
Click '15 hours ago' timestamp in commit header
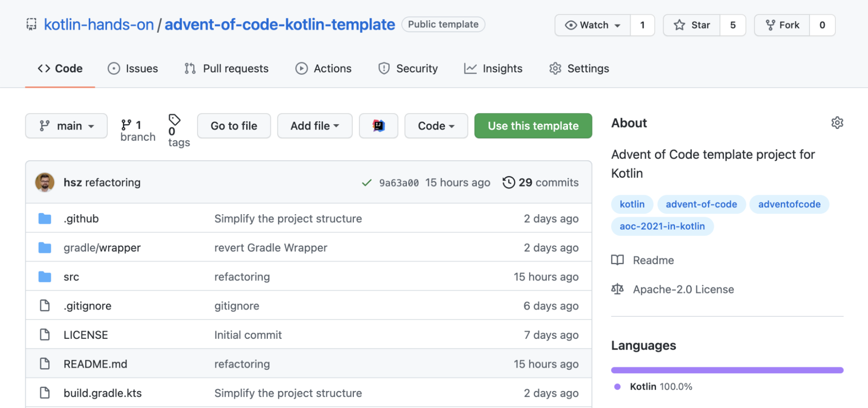point(458,182)
